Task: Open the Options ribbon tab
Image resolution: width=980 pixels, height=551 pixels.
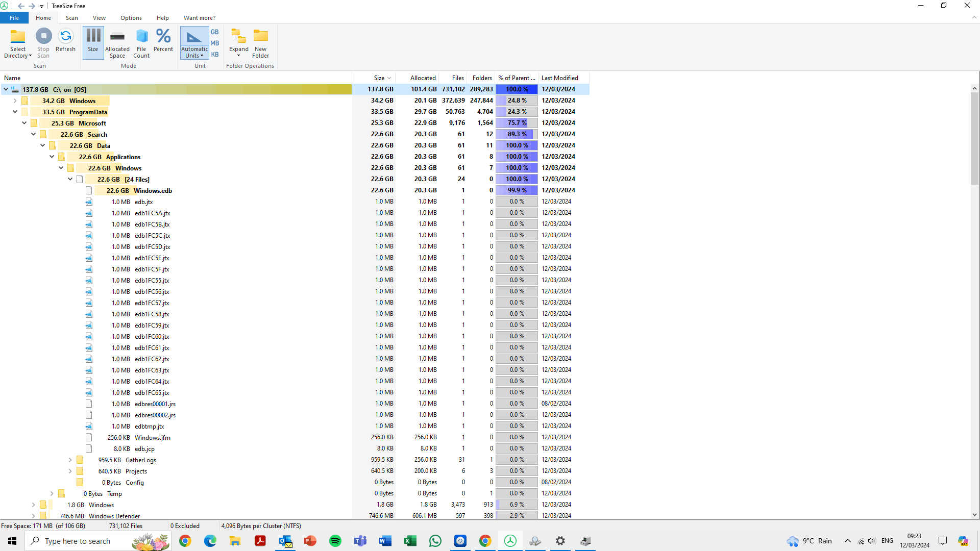Action: (x=131, y=18)
